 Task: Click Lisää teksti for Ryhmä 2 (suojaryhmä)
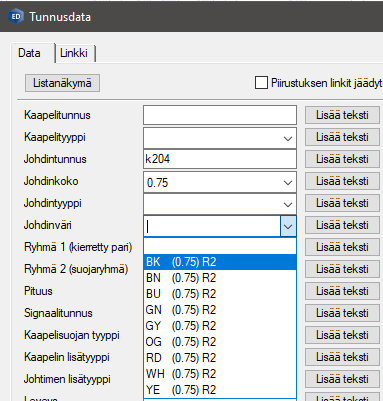[x=342, y=269]
